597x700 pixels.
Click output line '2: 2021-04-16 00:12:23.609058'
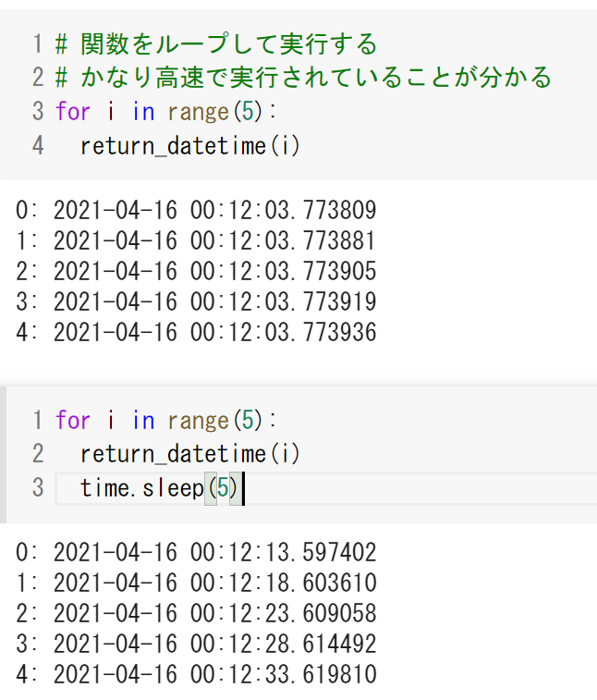tap(196, 613)
